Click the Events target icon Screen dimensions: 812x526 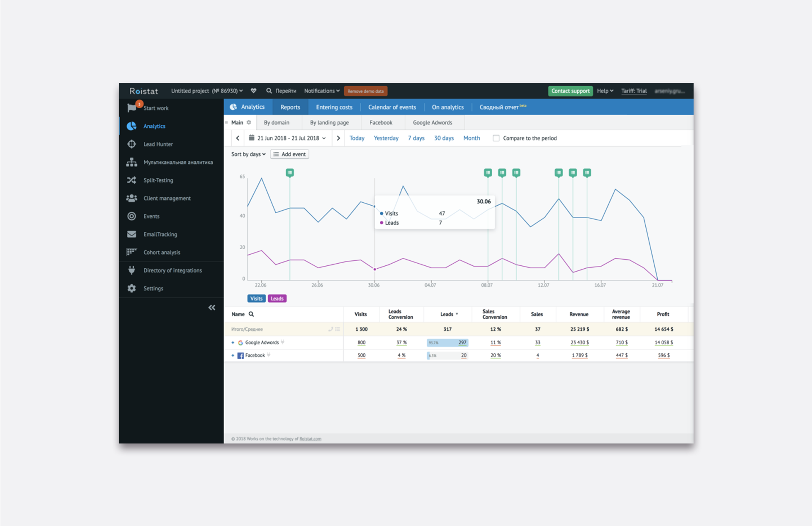[x=132, y=216]
